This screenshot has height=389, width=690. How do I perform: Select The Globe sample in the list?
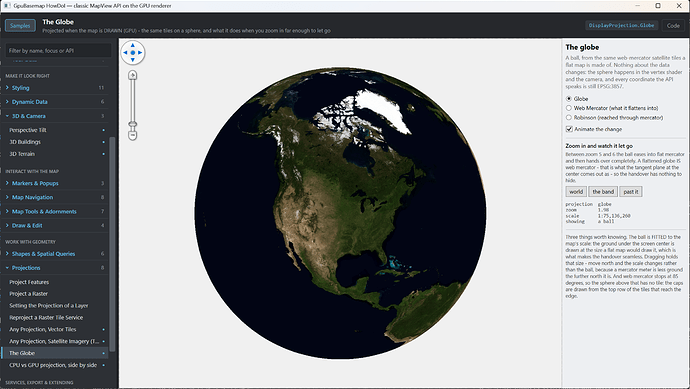[x=55, y=353]
